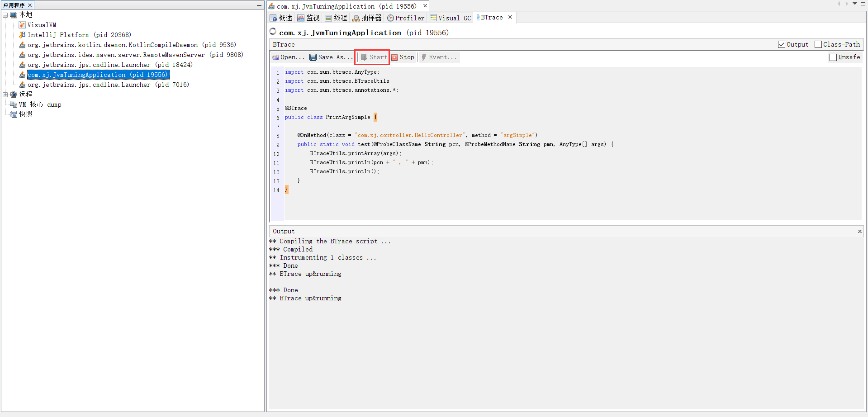Screen dimensions: 868x417
Task: Select the 快照 node
Action: coord(26,114)
